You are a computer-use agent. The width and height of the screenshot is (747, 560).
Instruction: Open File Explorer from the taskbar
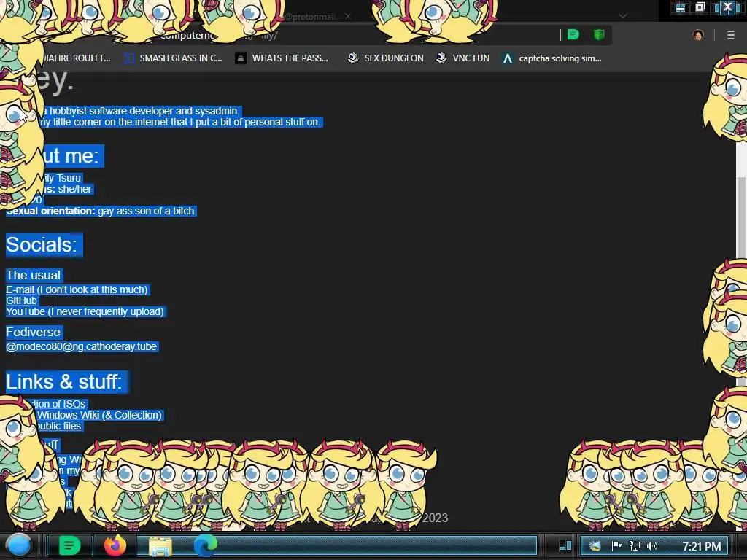(160, 545)
